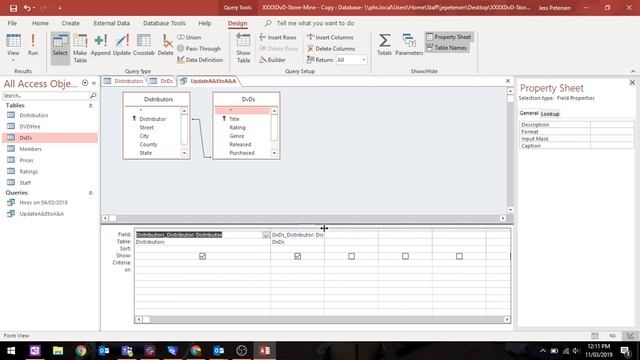Open the Lookup tab in Property Sheet
The image size is (640, 360).
550,114
